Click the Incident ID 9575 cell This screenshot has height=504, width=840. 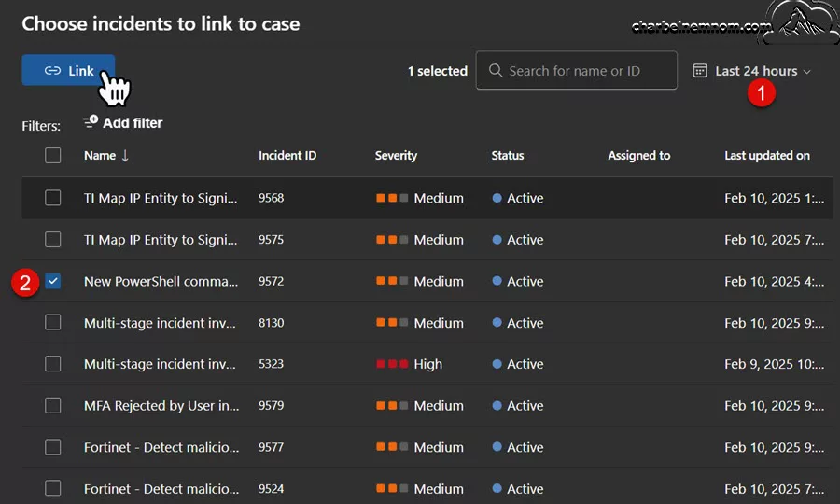click(x=271, y=240)
